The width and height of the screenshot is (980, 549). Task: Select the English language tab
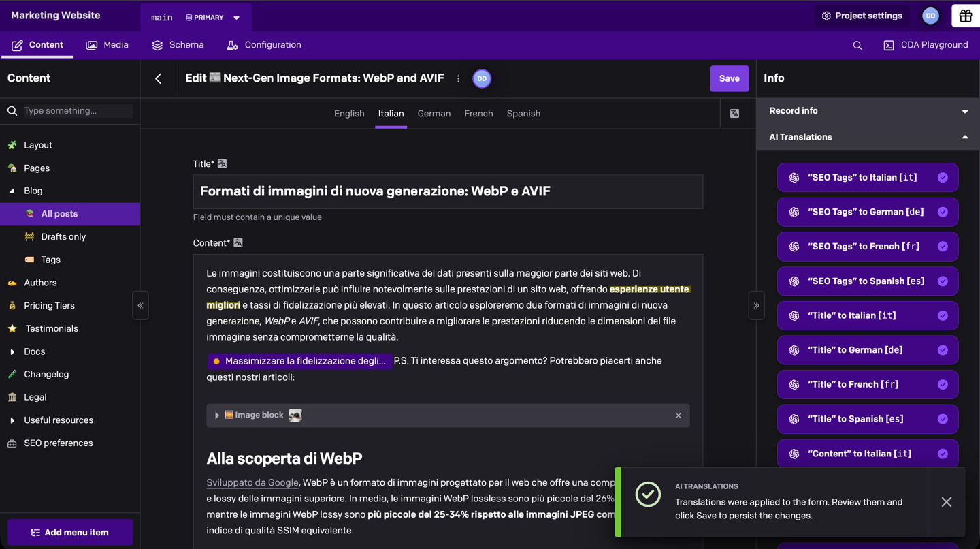349,114
